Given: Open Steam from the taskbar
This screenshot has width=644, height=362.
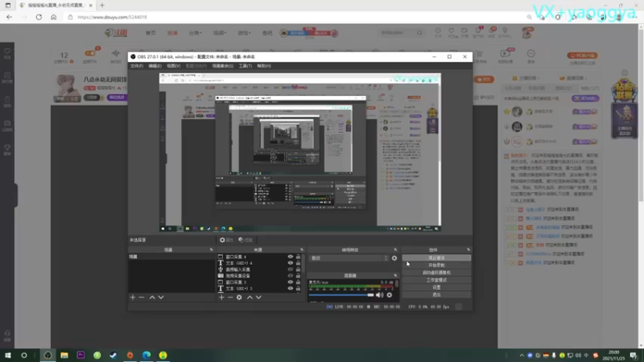Looking at the screenshot, I should point(114,355).
